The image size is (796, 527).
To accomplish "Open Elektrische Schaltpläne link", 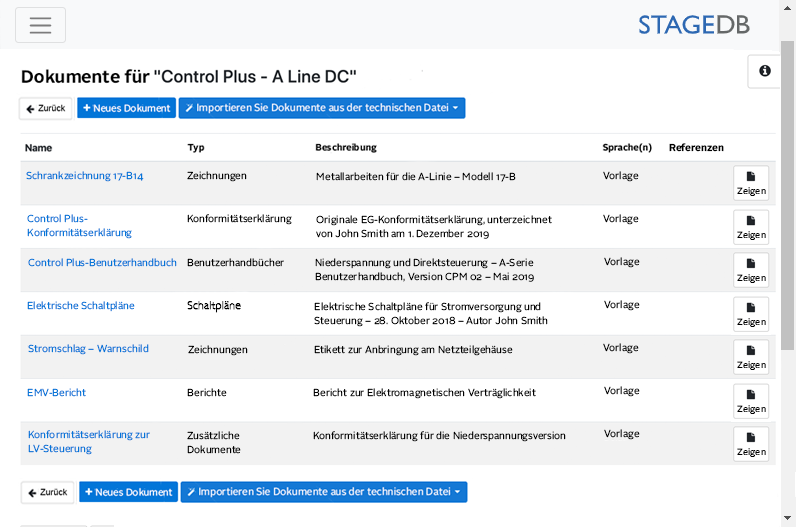I will pos(80,306).
